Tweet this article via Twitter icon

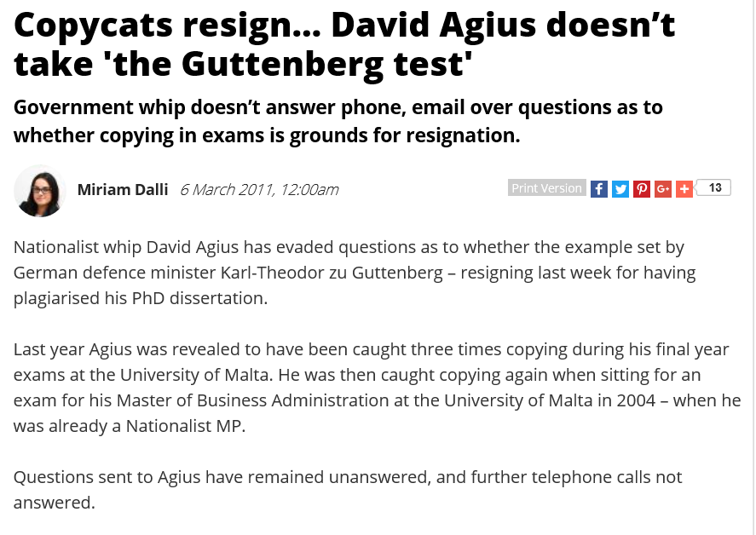(620, 189)
